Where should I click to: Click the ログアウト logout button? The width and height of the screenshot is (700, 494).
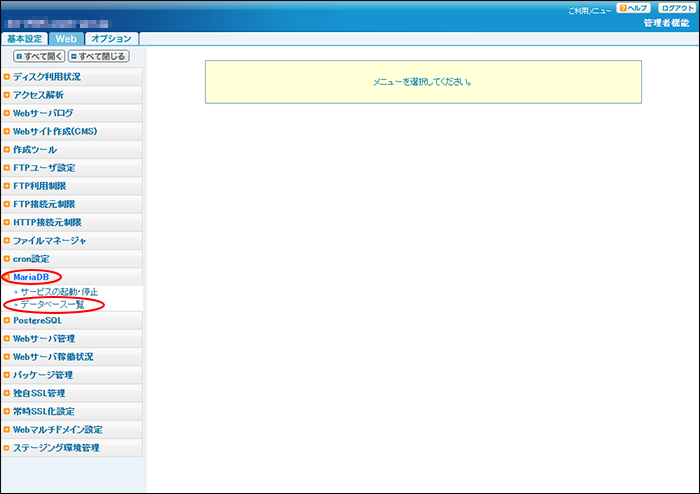pos(676,8)
